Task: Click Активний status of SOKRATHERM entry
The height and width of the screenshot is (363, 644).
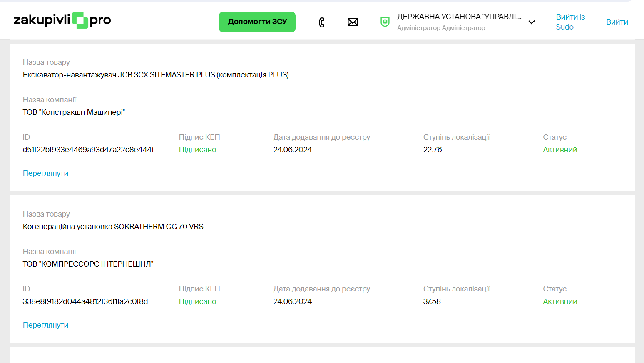Action: click(559, 301)
